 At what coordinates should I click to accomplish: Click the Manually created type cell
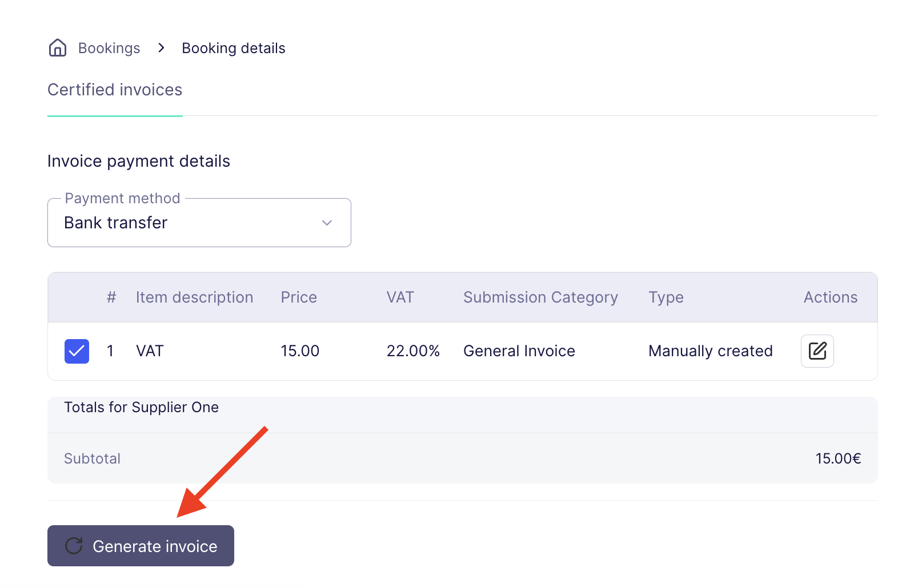tap(710, 351)
